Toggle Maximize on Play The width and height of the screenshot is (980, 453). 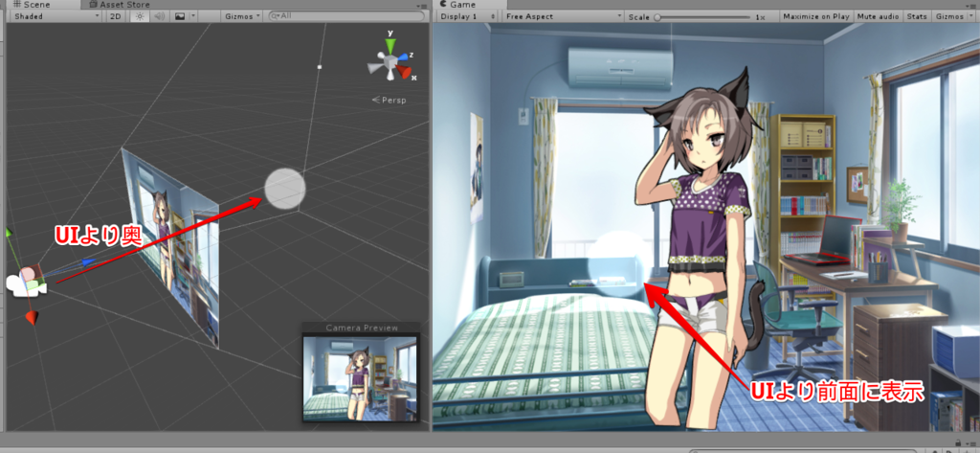tap(815, 16)
